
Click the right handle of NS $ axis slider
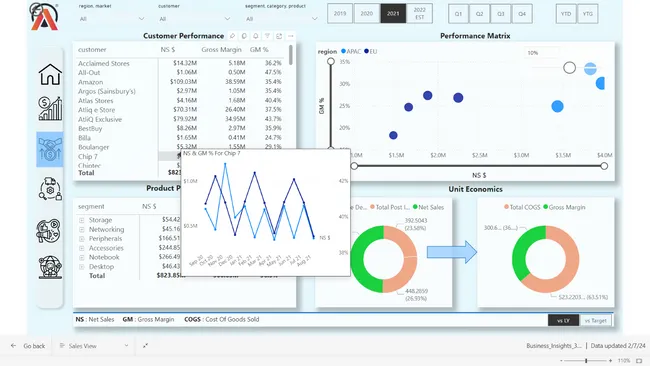pos(604,166)
